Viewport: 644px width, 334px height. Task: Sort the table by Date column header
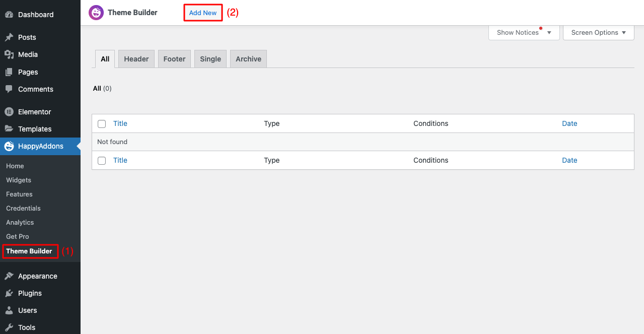[x=569, y=123]
